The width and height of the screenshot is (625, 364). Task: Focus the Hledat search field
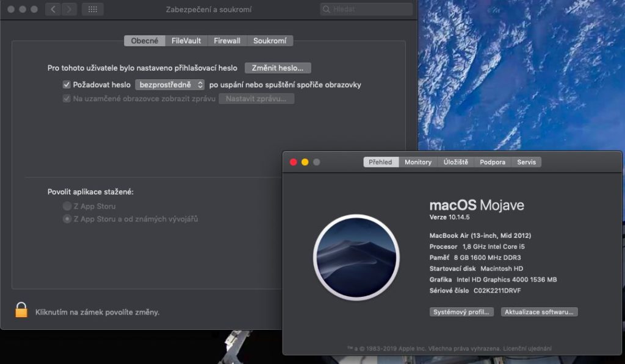pos(366,9)
